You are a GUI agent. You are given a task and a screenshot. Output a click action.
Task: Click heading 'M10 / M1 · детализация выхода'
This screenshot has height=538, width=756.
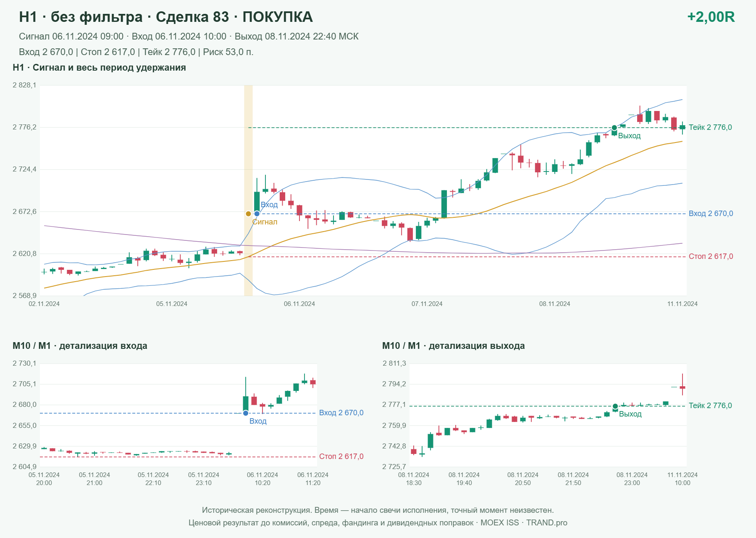[453, 346]
